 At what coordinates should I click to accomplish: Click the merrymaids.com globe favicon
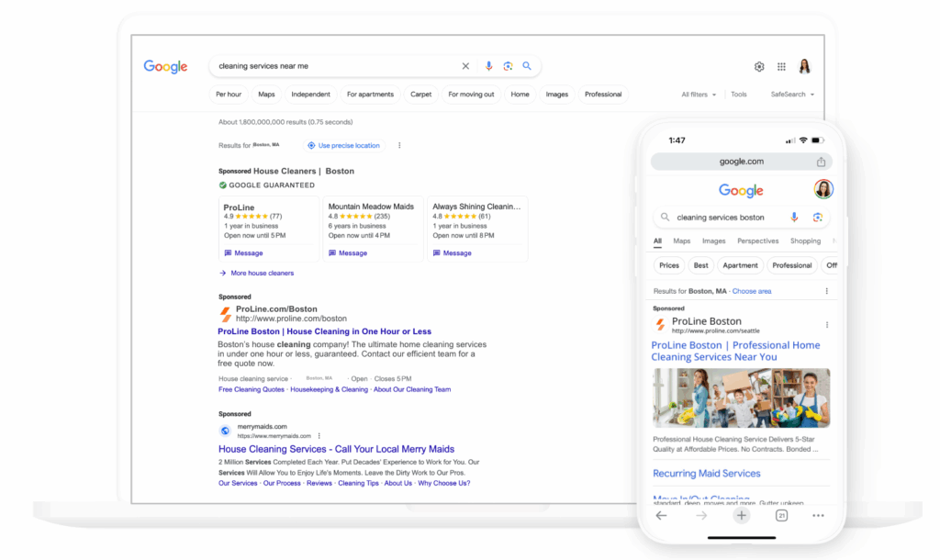(225, 431)
